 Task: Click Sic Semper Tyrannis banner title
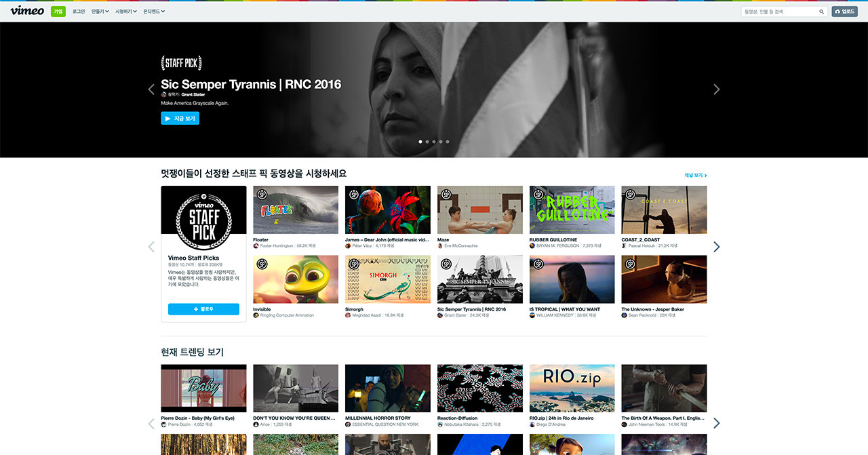[x=251, y=84]
